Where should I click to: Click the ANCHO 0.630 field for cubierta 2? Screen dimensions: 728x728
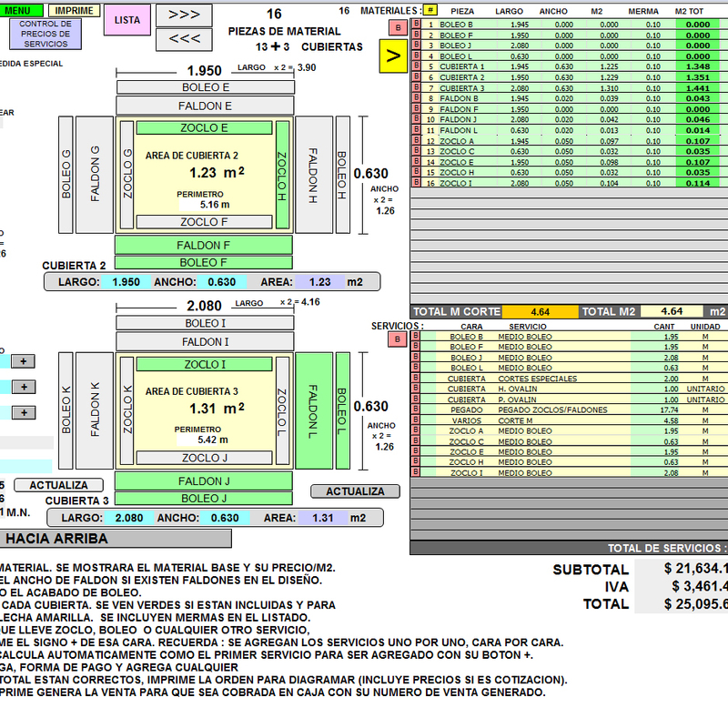point(222,282)
